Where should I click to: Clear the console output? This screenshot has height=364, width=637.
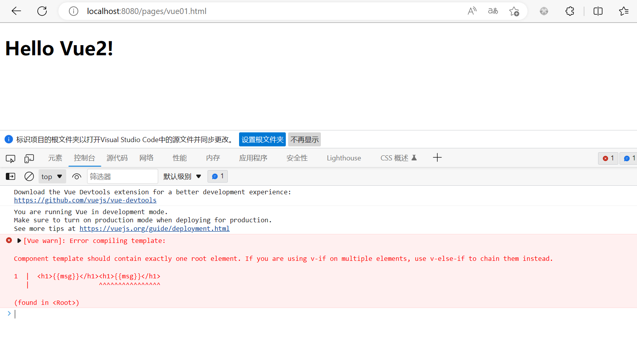[x=29, y=176]
